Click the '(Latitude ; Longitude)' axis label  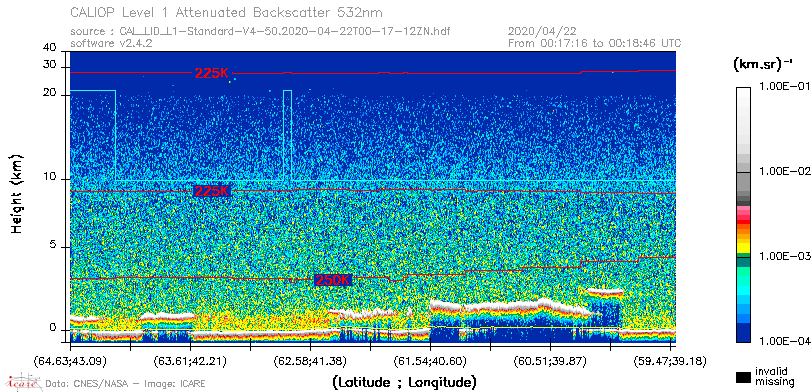tap(403, 383)
